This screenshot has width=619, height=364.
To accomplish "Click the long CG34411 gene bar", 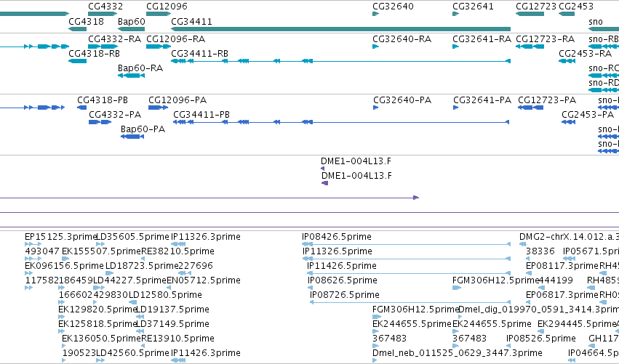I will pyautogui.click(x=340, y=29).
